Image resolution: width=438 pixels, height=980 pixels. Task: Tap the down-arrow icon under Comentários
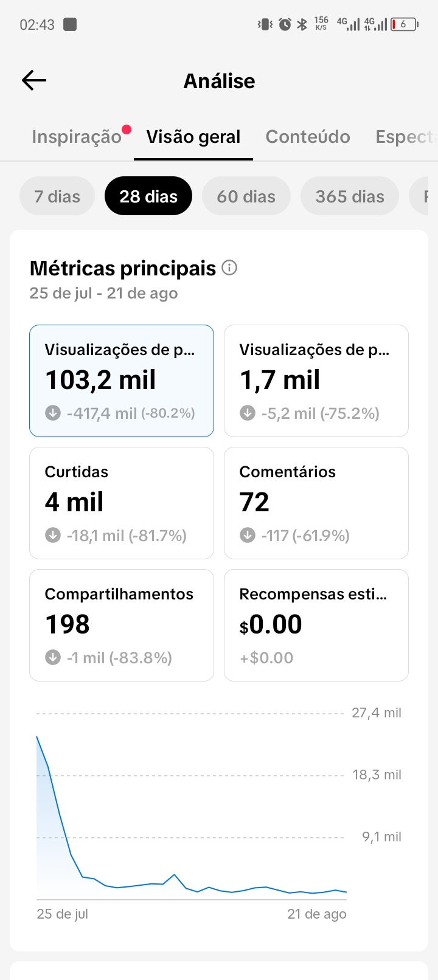[x=248, y=535]
